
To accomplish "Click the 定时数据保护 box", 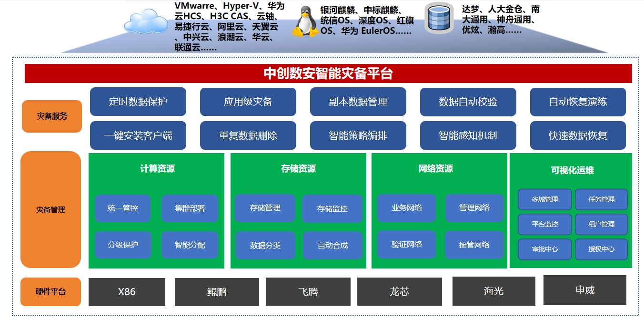I will pos(138,102).
